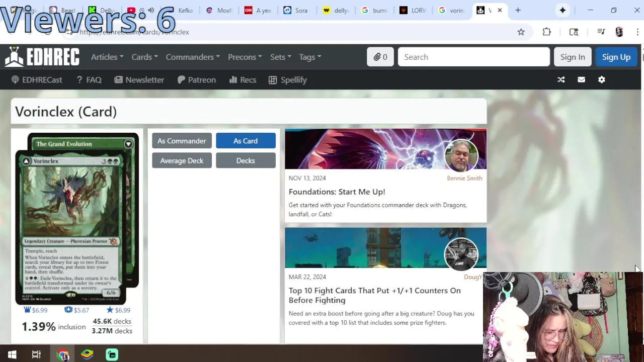Image resolution: width=644 pixels, height=362 pixels.
Task: Open the FAQ link
Action: 89,79
